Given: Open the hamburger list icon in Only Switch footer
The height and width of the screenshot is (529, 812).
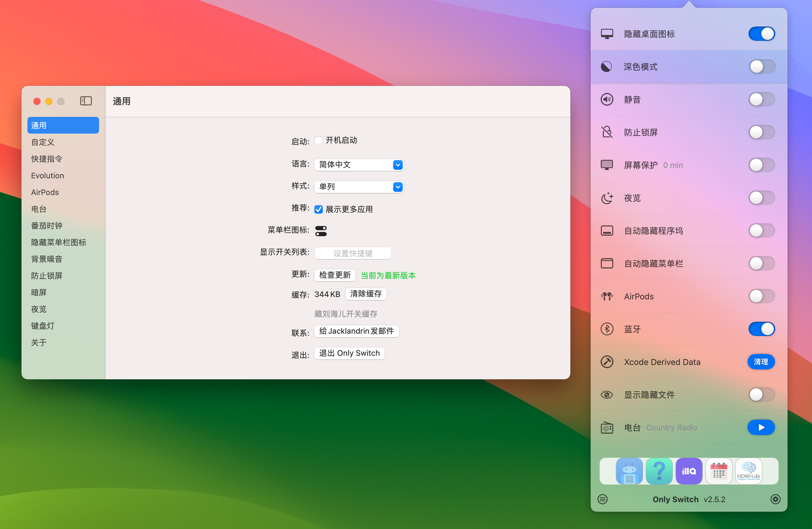Looking at the screenshot, I should click(x=603, y=499).
